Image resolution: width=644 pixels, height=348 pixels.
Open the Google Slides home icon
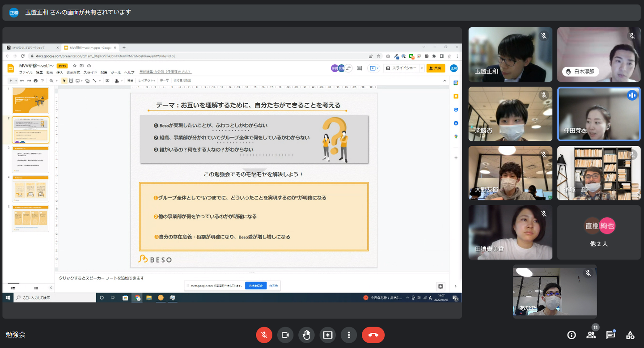coord(11,68)
